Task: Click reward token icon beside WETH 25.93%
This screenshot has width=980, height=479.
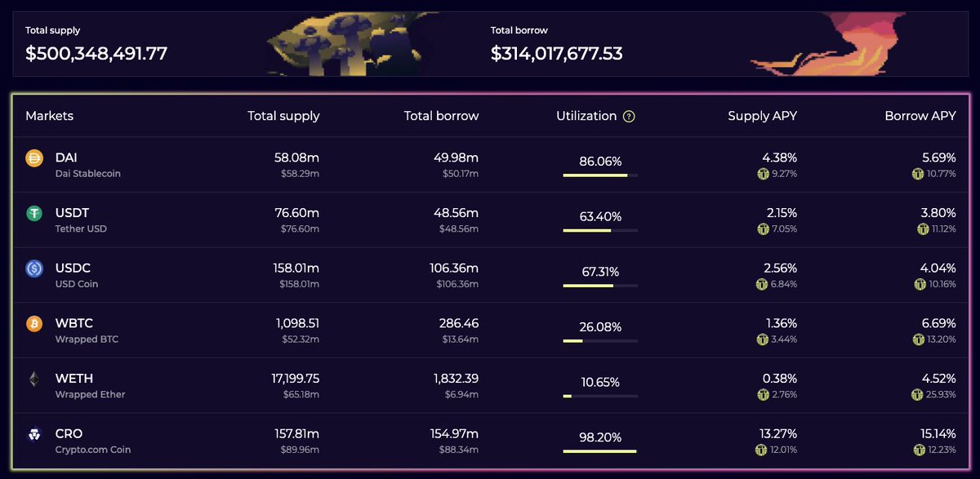Action: pyautogui.click(x=918, y=395)
